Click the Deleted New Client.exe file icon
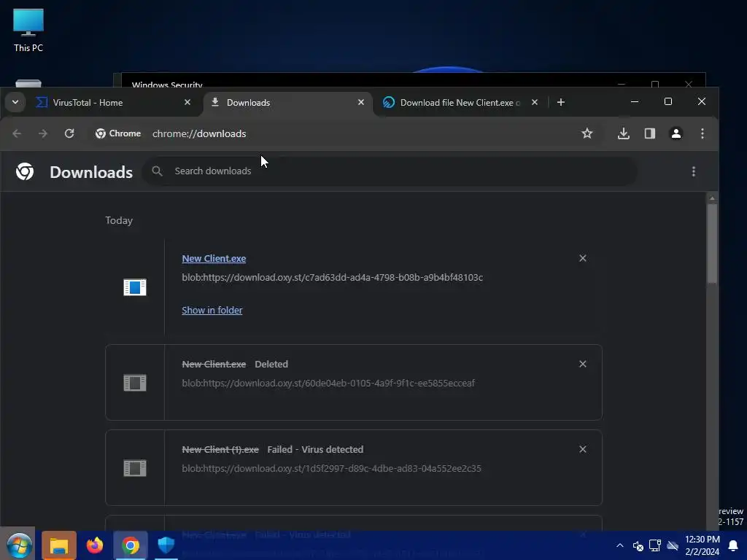Image resolution: width=747 pixels, height=560 pixels. click(x=135, y=382)
